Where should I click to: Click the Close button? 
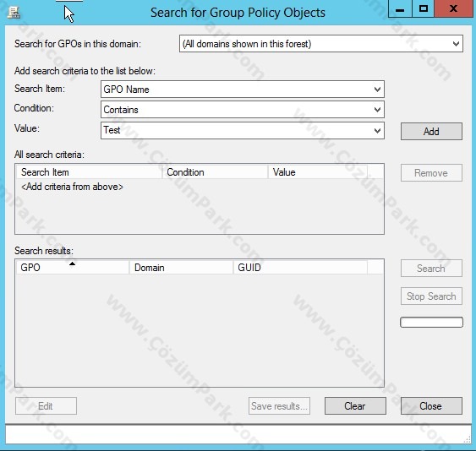431,405
